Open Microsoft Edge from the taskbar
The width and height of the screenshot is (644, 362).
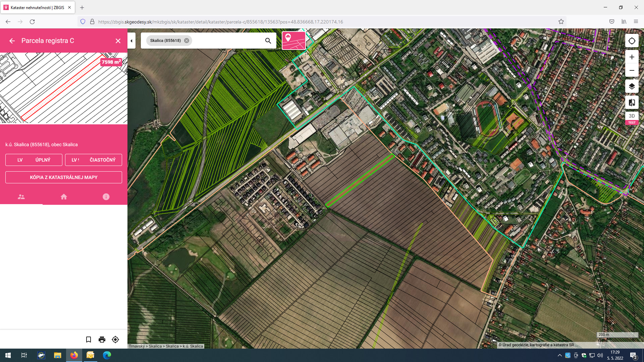point(107,355)
